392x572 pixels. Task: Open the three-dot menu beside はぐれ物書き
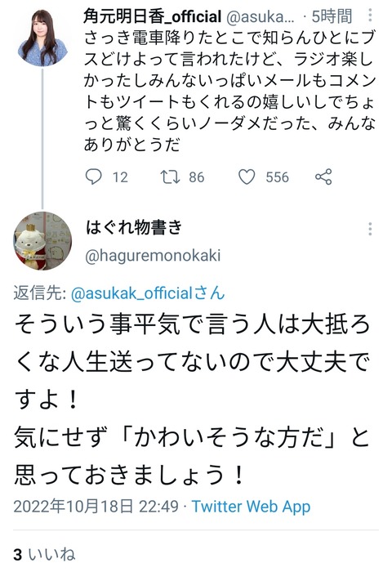(x=370, y=229)
